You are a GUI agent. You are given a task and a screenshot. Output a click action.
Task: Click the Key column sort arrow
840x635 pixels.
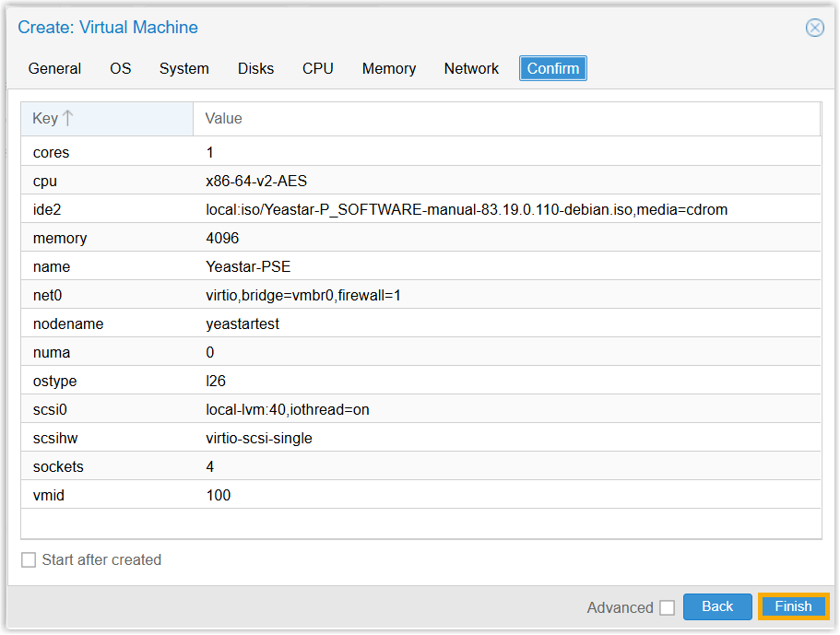[x=67, y=119]
